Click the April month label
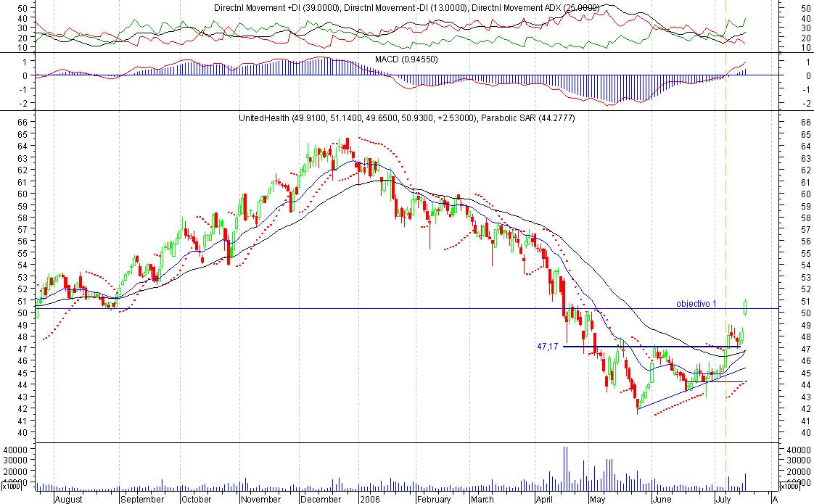Image resolution: width=814 pixels, height=504 pixels. (x=544, y=500)
